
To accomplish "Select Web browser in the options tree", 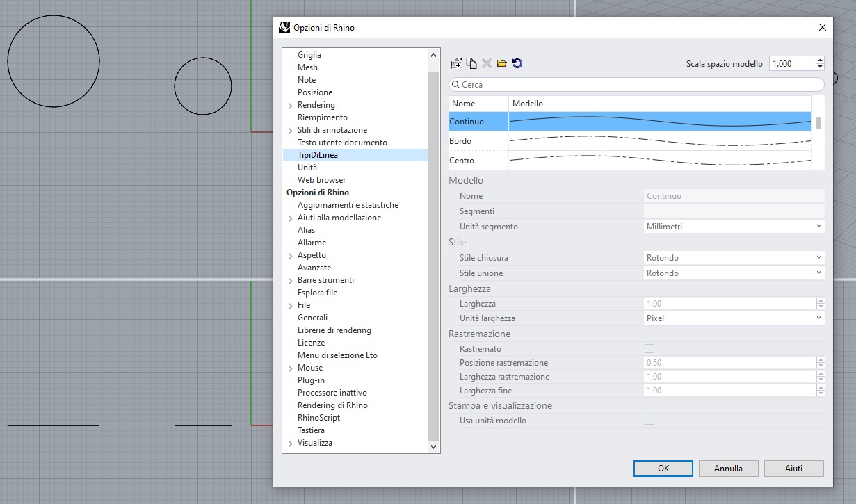I will [x=322, y=180].
